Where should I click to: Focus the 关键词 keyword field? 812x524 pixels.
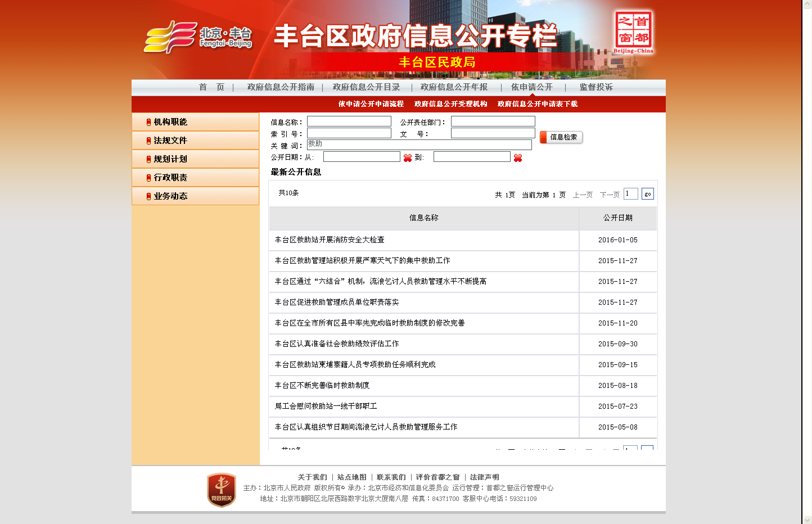coord(419,144)
